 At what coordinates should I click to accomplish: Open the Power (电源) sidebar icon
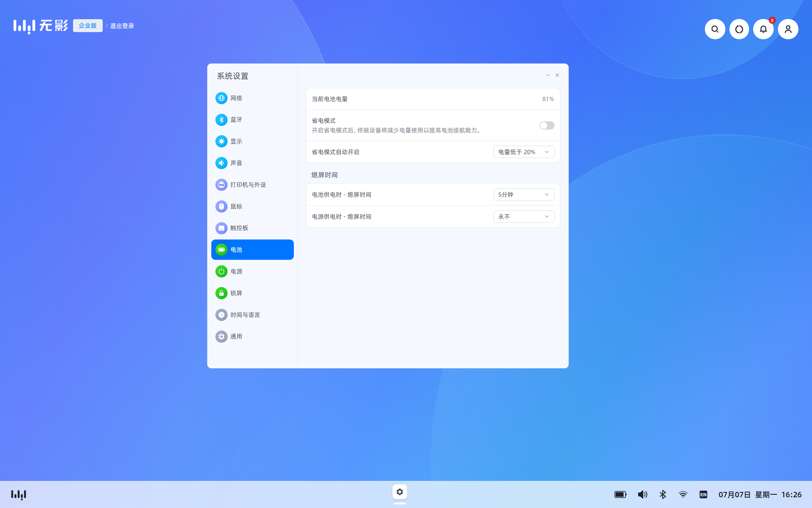coord(221,271)
